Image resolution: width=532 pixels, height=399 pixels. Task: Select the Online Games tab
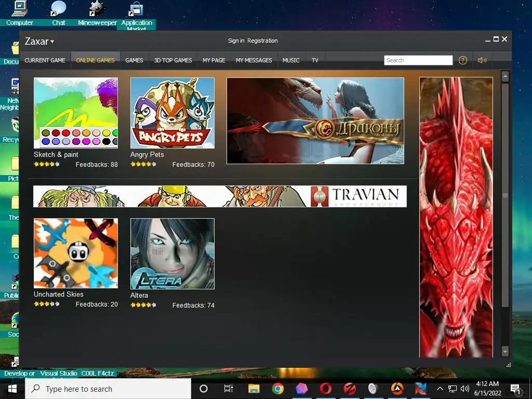pyautogui.click(x=96, y=60)
